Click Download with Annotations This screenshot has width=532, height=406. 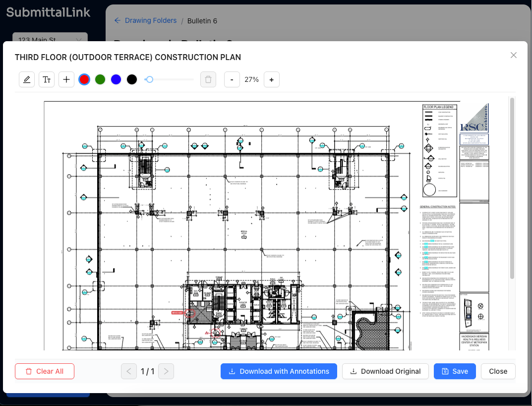click(279, 371)
